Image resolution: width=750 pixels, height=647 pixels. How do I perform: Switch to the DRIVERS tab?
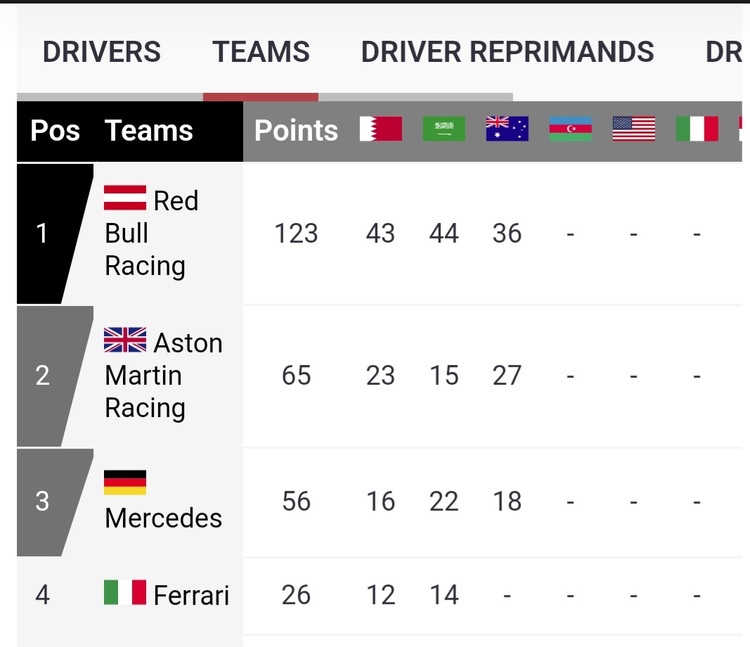102,52
